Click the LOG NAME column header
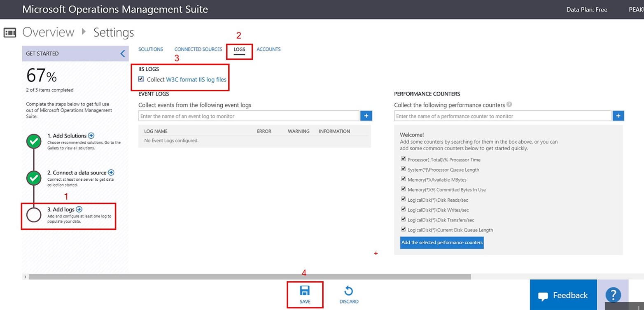644x310 pixels. click(x=156, y=131)
